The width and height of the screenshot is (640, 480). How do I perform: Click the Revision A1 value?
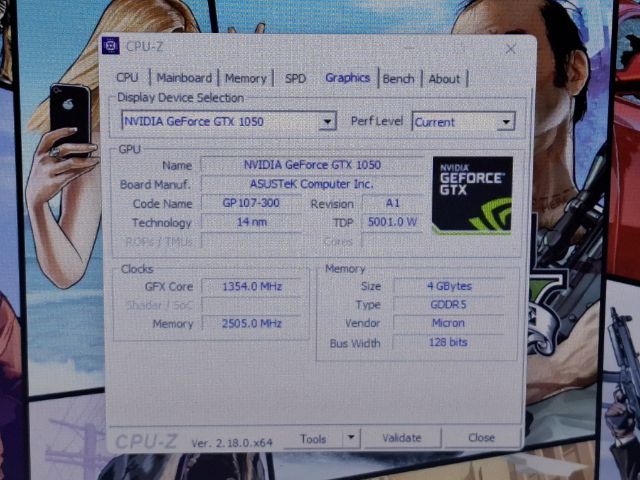coord(393,203)
